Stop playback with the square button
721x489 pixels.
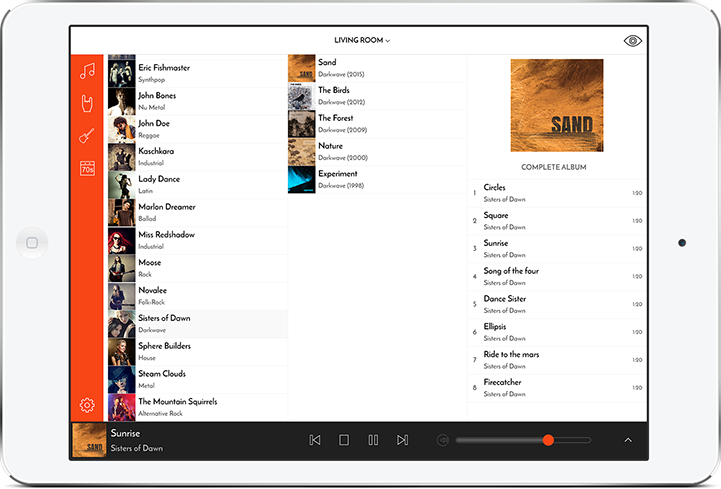point(343,440)
